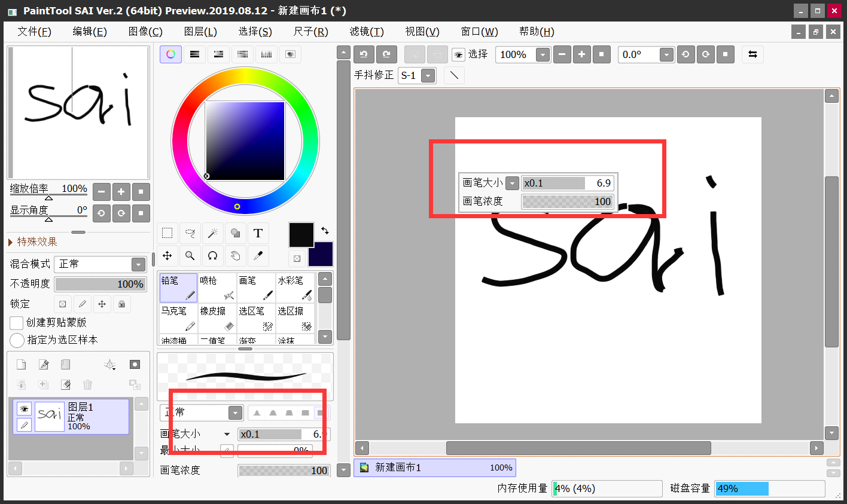847x504 pixels.
Task: Click the foreground black color swatch
Action: coord(301,235)
